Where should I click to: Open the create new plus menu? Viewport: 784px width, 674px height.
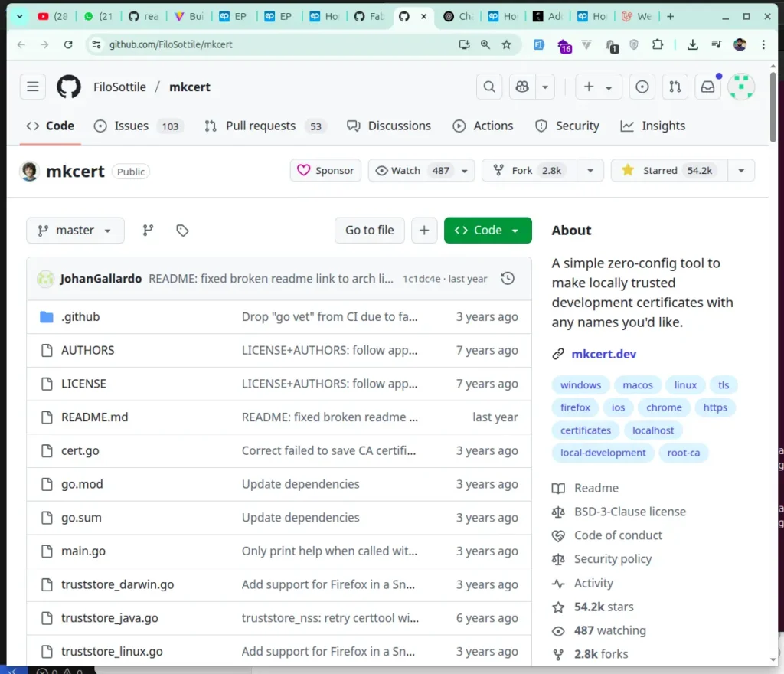[x=598, y=87]
